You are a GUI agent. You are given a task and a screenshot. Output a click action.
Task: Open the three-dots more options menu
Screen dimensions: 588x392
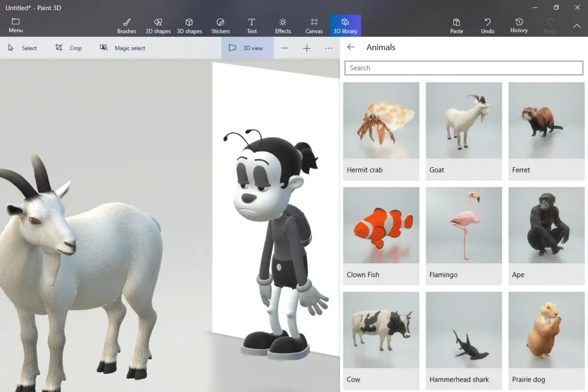(x=329, y=48)
